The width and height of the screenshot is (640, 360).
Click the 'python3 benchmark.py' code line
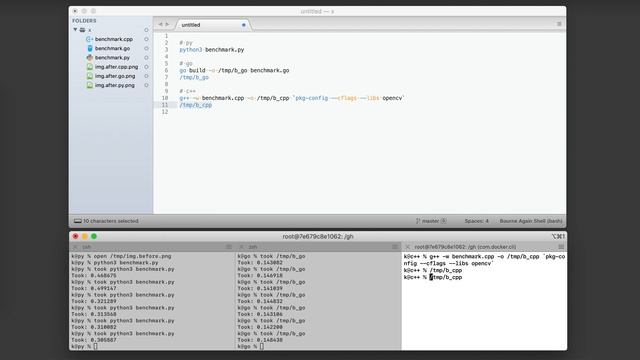tap(211, 50)
